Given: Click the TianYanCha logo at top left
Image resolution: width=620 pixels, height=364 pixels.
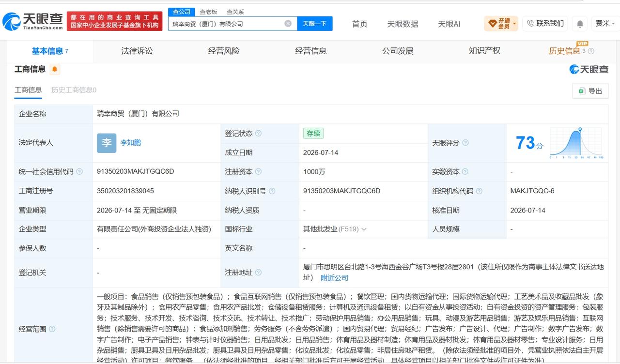Looking at the screenshot, I should (32, 21).
